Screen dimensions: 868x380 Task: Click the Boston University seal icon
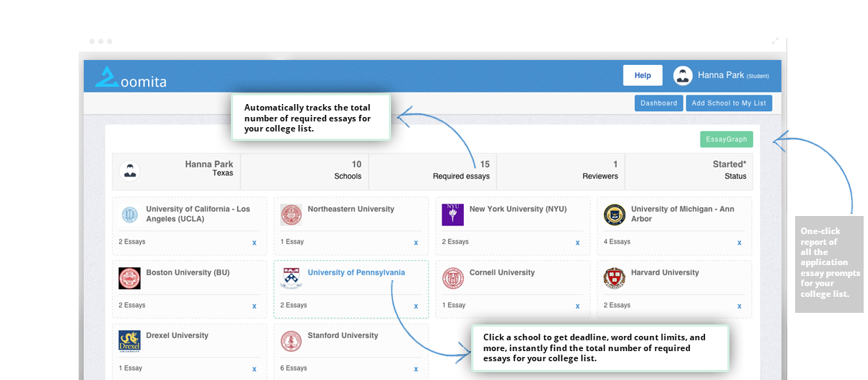point(129,278)
